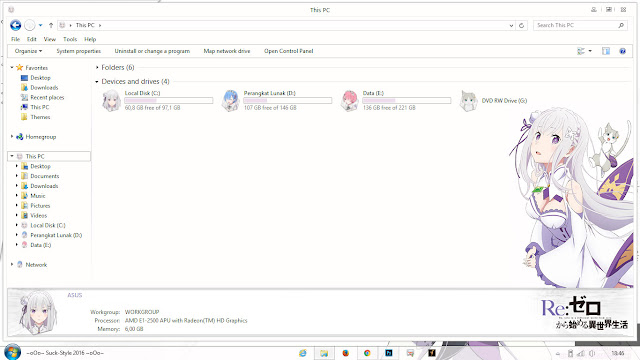Click the Windows Start orb
Image resolution: width=640 pixels, height=360 pixels.
[12, 352]
